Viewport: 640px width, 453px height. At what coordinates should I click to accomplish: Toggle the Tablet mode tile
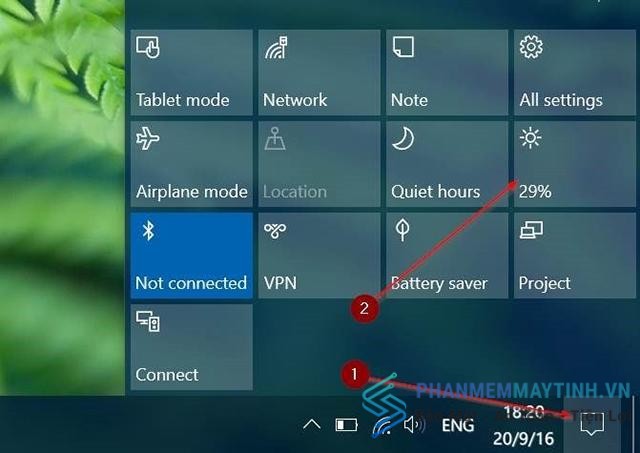coord(191,72)
